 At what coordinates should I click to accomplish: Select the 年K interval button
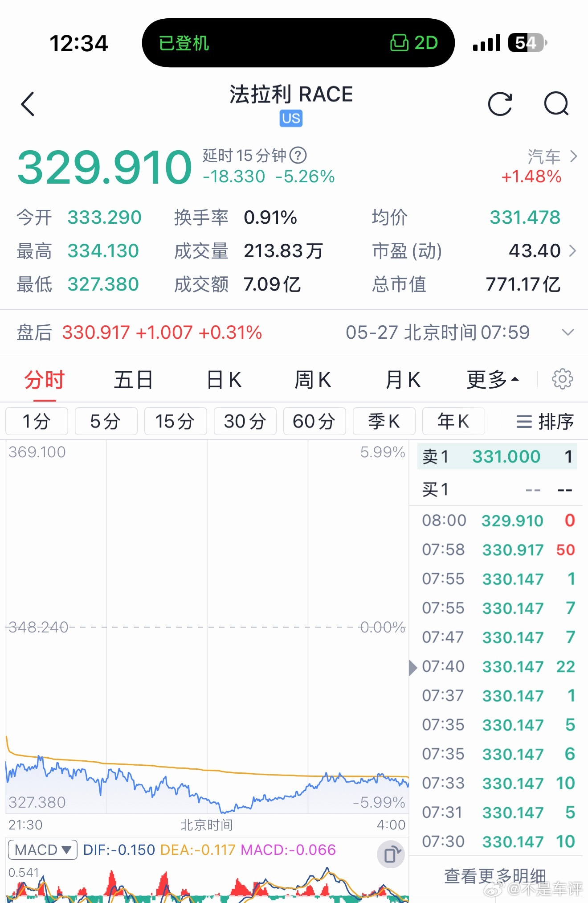pos(453,421)
